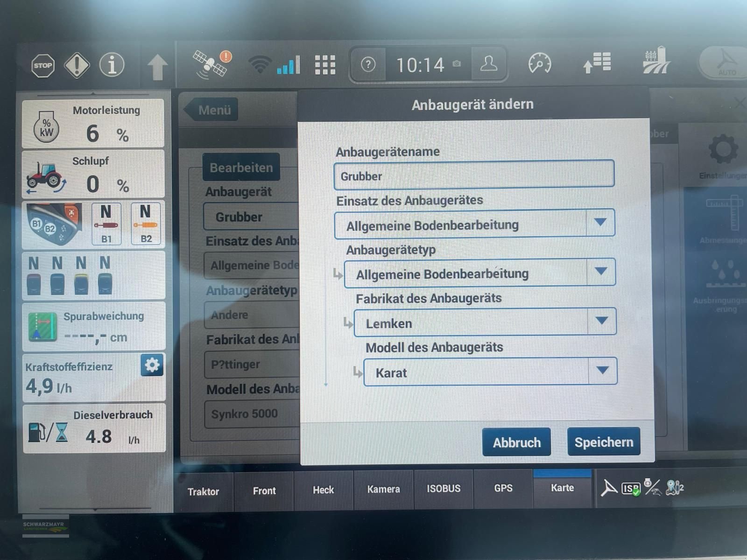Switch to the ISOBUS tab

tap(444, 489)
